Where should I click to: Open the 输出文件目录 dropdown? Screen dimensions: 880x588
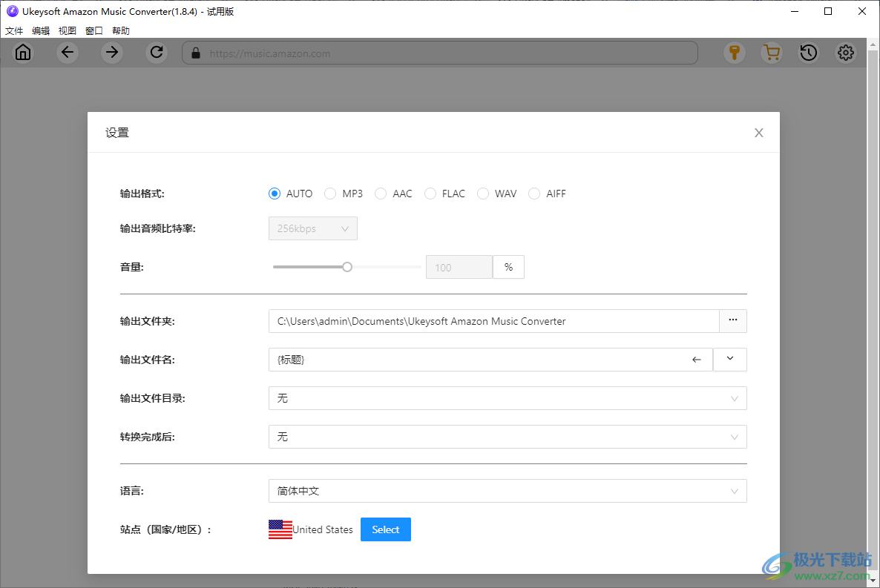[508, 398]
